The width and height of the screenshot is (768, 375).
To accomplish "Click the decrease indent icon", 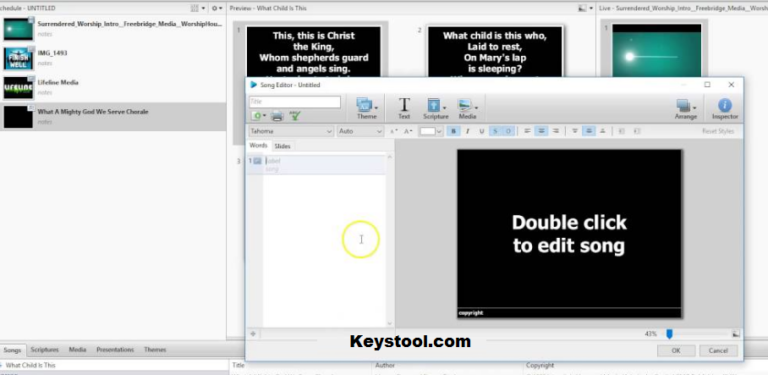I will click(x=622, y=131).
